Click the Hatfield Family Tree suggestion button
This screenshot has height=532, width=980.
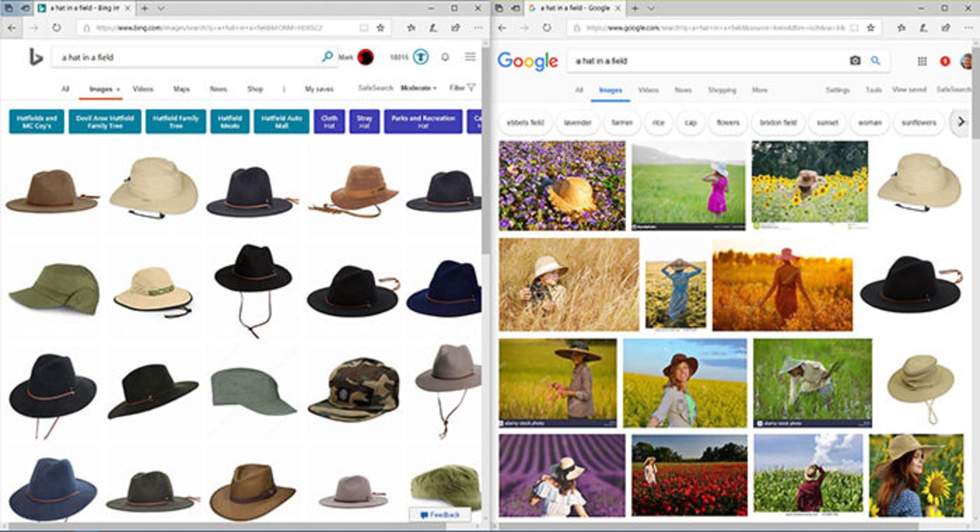coord(176,122)
